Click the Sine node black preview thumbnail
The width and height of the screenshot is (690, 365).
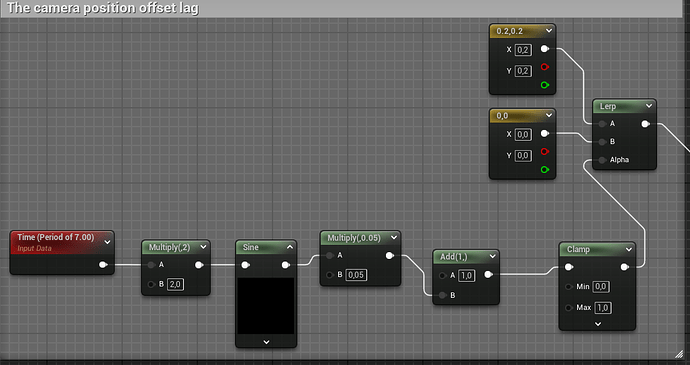click(266, 306)
